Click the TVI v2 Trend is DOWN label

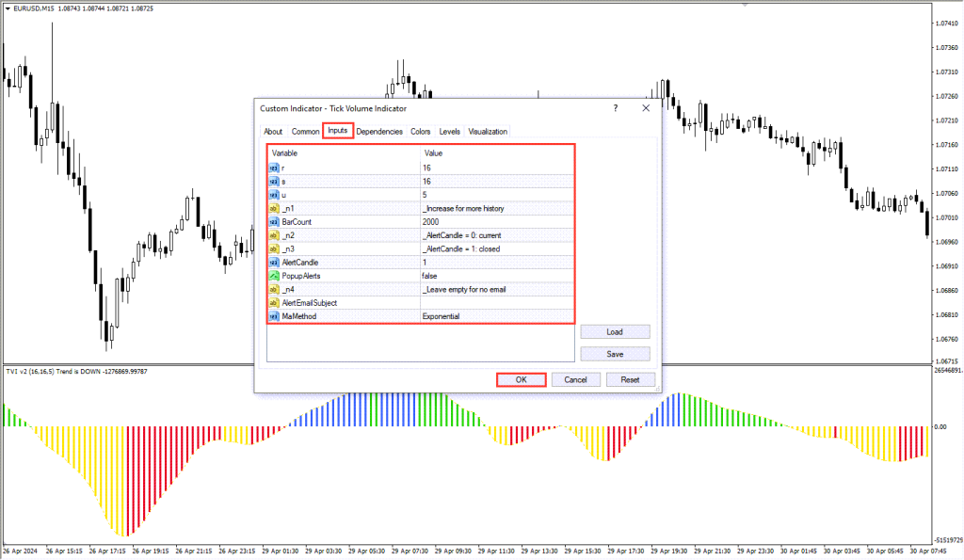[x=77, y=371]
